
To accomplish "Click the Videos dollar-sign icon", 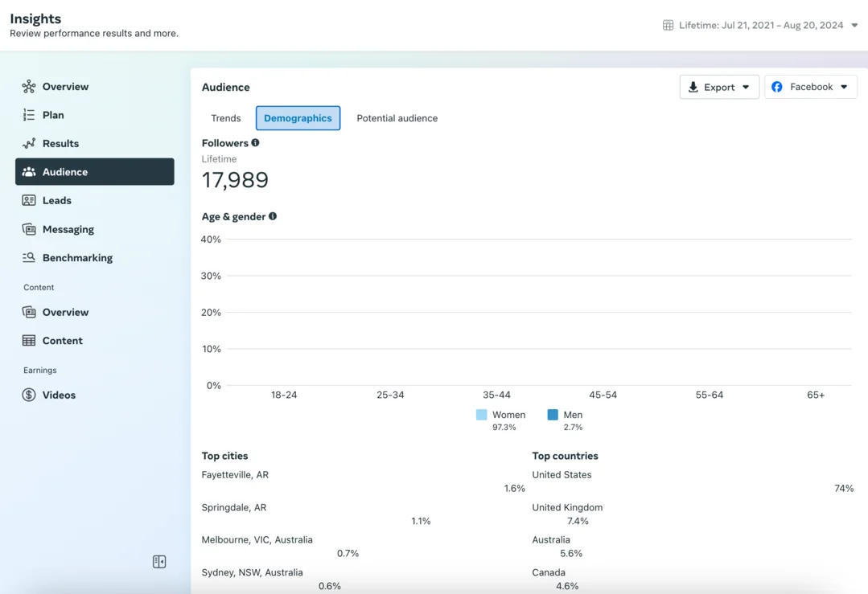I will pos(29,395).
